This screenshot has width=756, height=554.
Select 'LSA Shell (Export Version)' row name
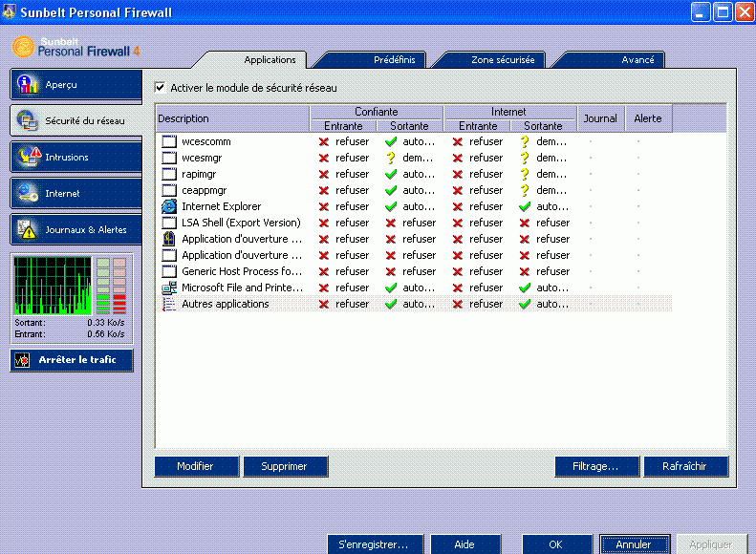[241, 223]
